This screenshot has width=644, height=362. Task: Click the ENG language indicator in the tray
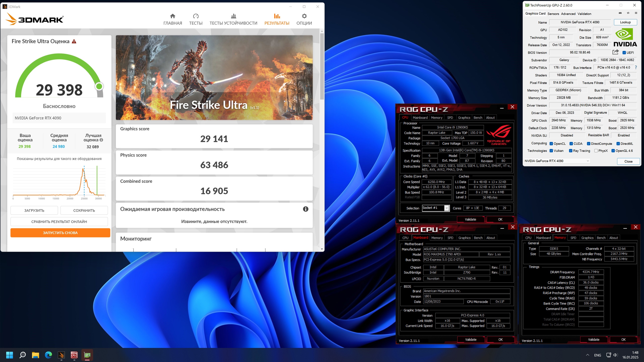[x=598, y=355]
